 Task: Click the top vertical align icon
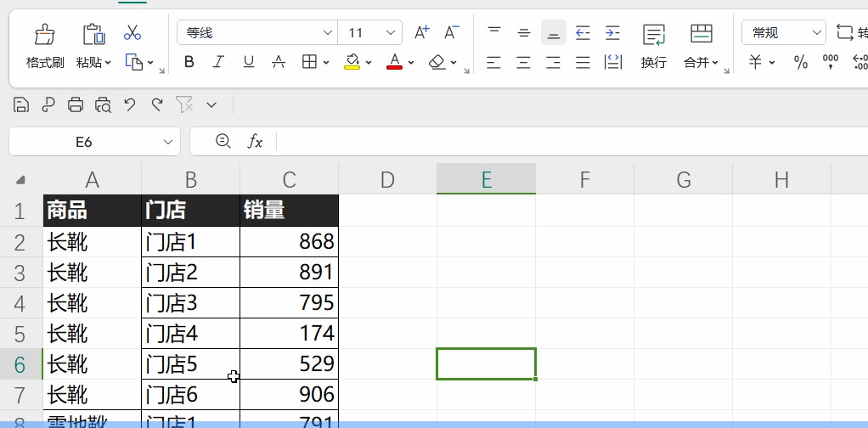493,32
